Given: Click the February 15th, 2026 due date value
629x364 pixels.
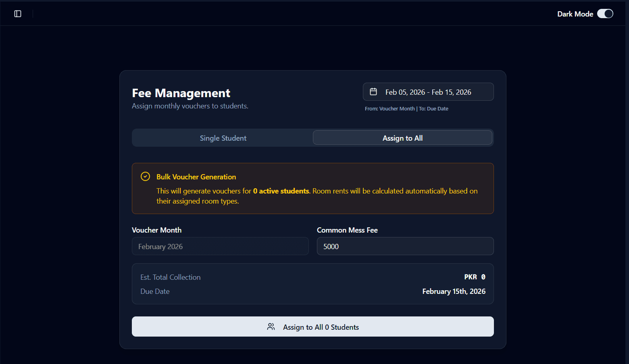Looking at the screenshot, I should click(x=454, y=291).
